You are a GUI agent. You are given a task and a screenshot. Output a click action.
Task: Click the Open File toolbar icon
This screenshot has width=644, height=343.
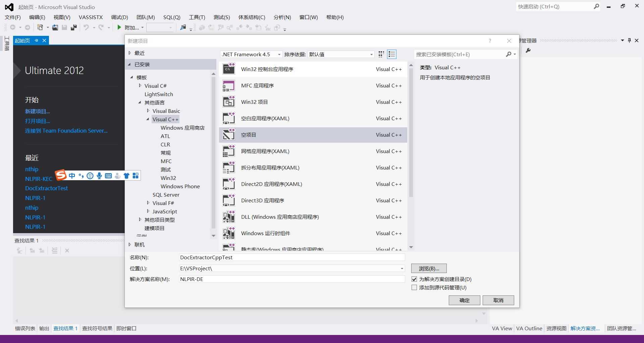[x=55, y=27]
